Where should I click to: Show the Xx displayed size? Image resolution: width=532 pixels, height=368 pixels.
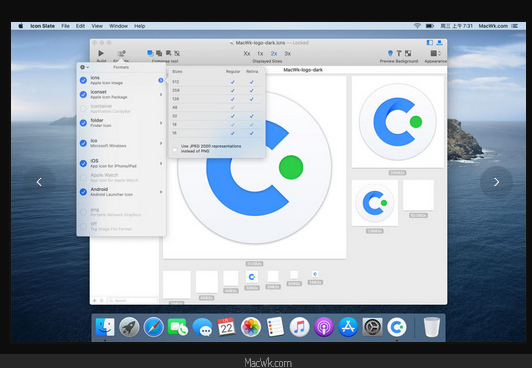click(247, 54)
